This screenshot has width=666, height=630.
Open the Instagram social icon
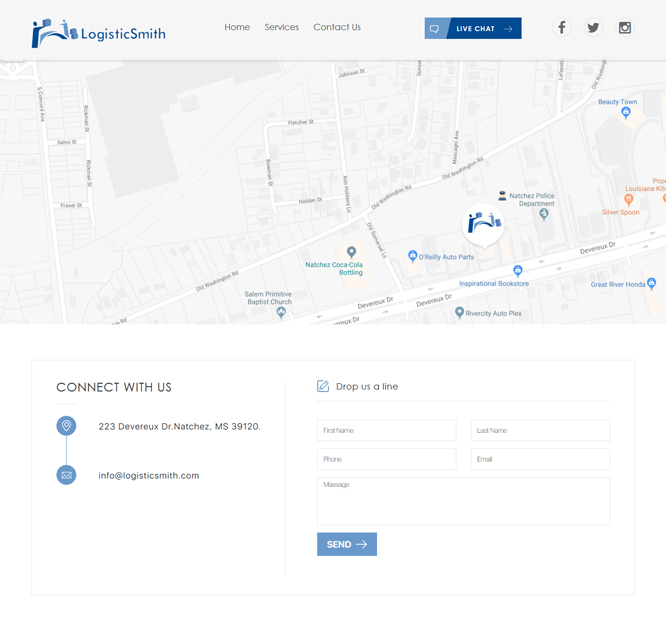[x=625, y=28]
